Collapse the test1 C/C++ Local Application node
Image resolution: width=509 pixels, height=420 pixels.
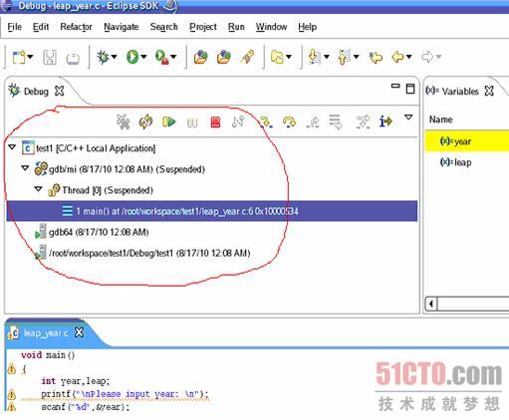[x=12, y=147]
